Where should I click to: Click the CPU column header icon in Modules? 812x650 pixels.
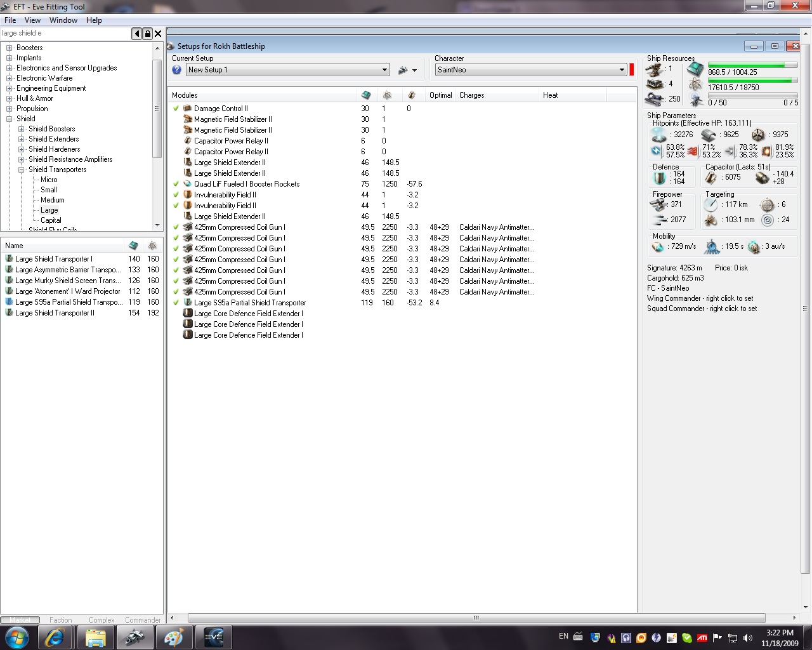(366, 95)
